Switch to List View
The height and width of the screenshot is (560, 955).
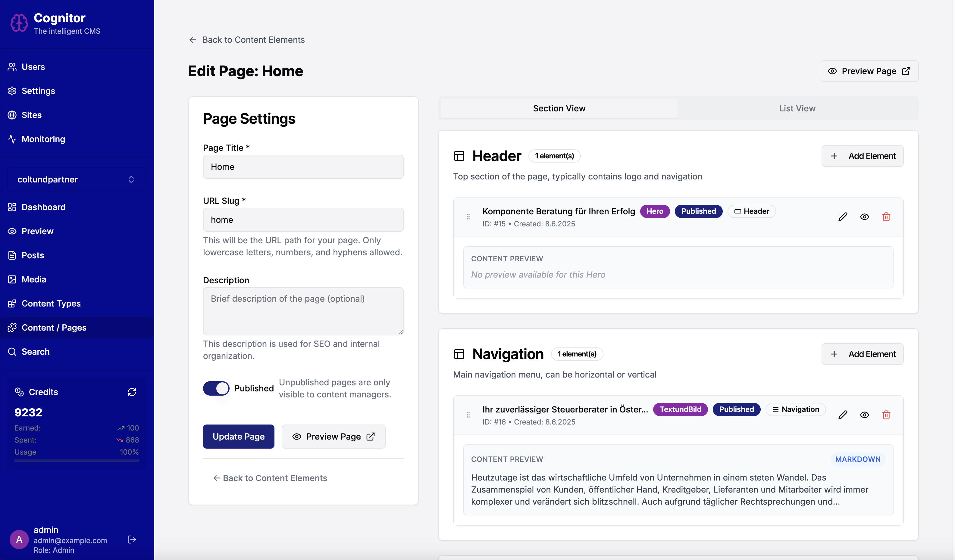click(797, 108)
